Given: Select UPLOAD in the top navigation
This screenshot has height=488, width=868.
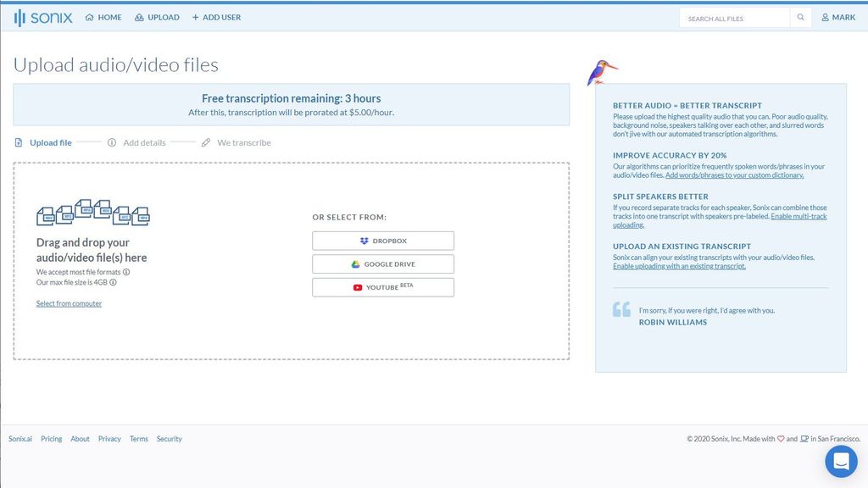Looking at the screenshot, I should 157,16.
